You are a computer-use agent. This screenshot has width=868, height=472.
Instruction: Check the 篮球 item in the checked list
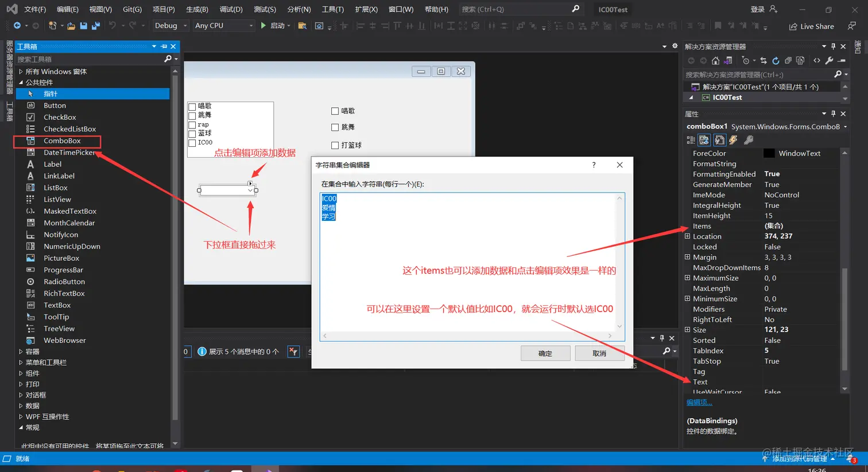pos(192,134)
